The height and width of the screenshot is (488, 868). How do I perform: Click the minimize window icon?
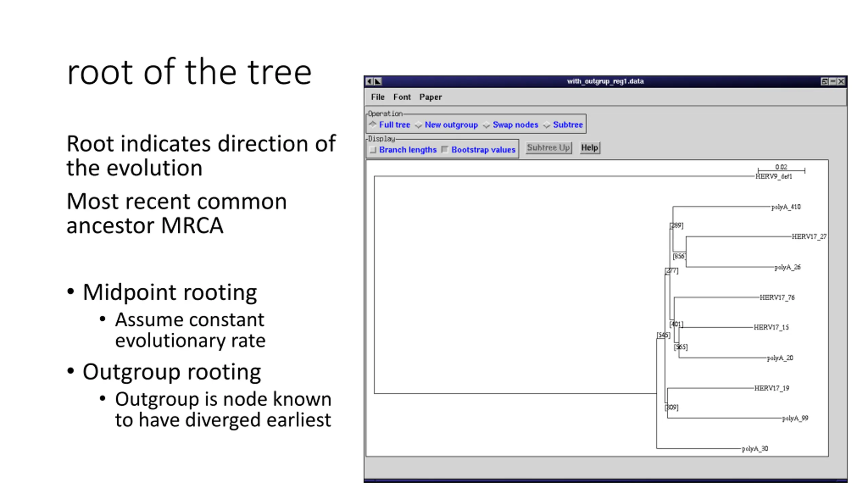(832, 81)
